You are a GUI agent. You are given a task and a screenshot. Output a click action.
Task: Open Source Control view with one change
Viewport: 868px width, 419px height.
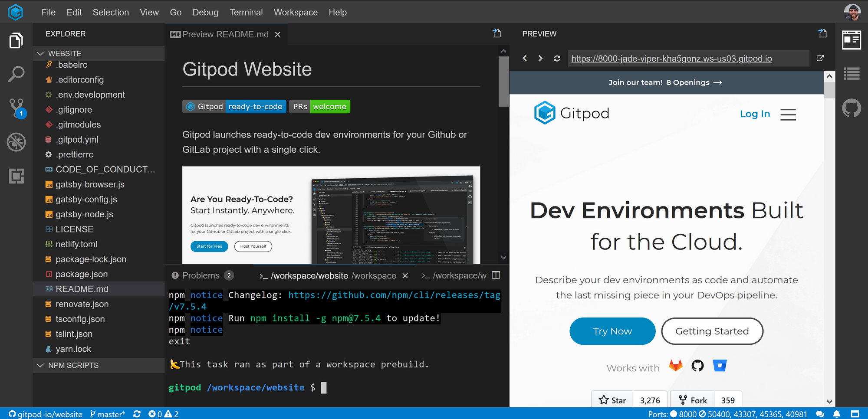point(17,108)
